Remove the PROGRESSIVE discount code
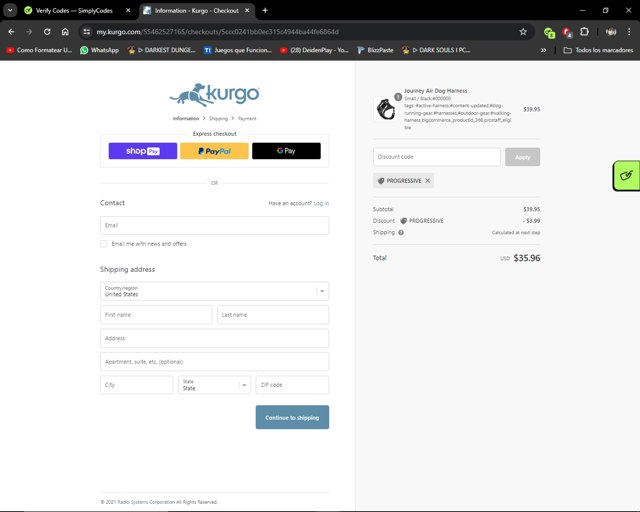Viewport: 640px width, 512px height. pos(427,180)
